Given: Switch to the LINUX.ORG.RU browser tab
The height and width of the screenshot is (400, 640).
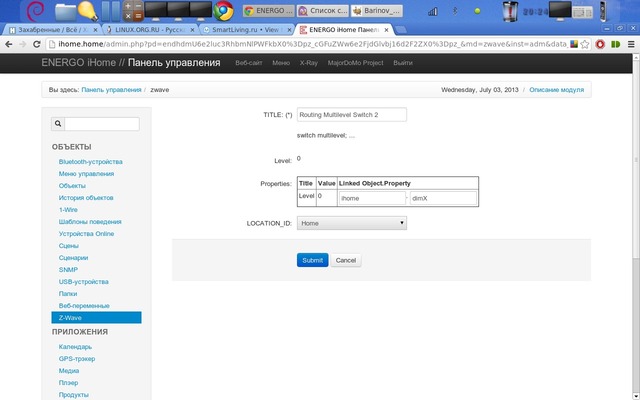Looking at the screenshot, I should (x=143, y=30).
